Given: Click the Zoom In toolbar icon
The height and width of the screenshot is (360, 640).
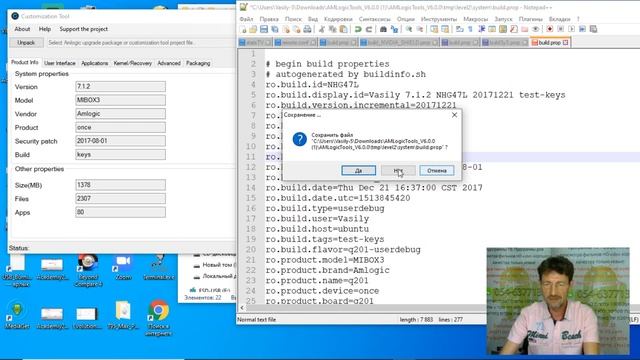Looking at the screenshot, I should tap(409, 29).
